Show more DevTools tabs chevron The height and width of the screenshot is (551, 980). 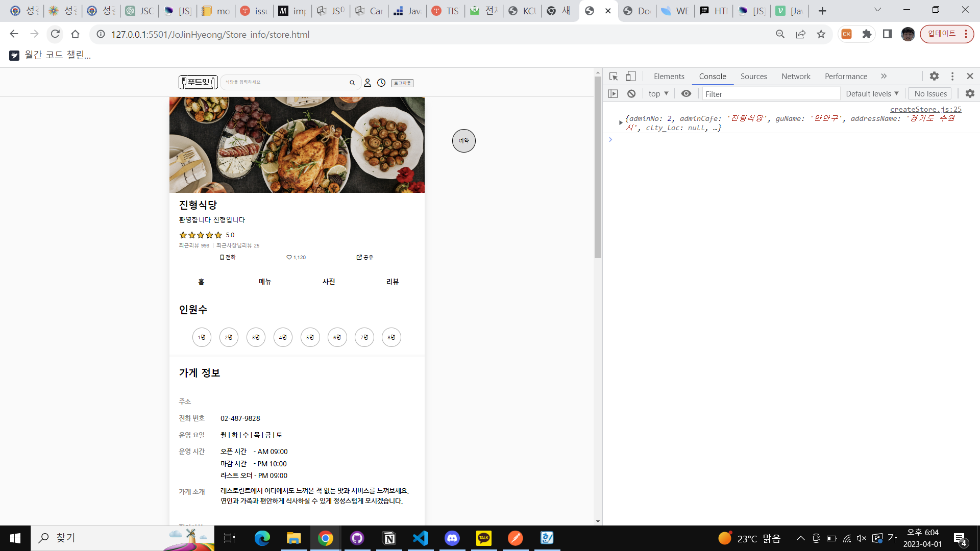point(884,76)
